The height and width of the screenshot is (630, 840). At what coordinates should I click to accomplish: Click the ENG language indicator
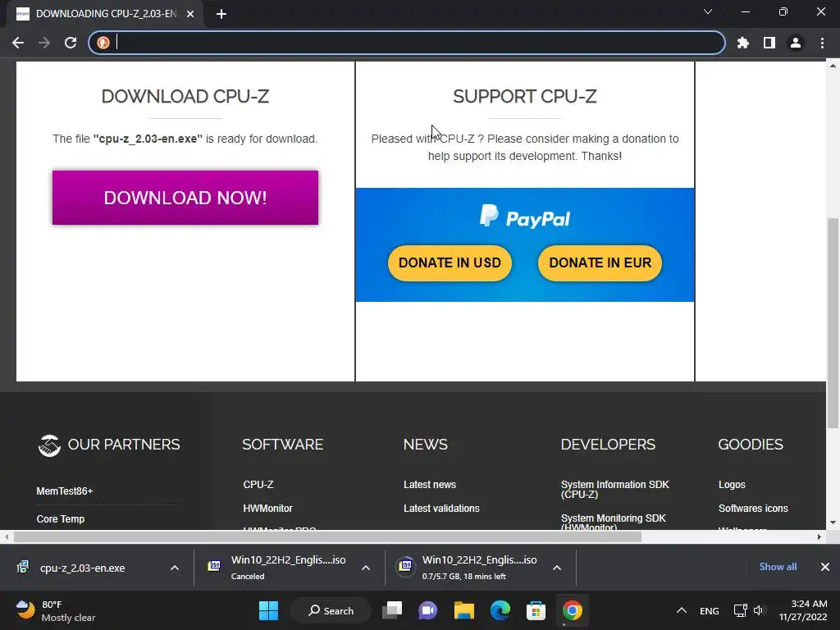pyautogui.click(x=710, y=610)
